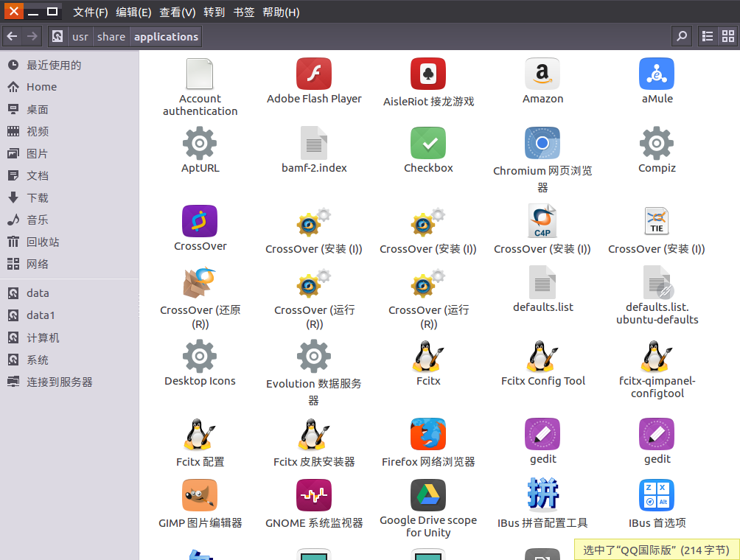Viewport: 740px width, 560px height.
Task: Select the Account authentication file icon
Action: point(200,74)
